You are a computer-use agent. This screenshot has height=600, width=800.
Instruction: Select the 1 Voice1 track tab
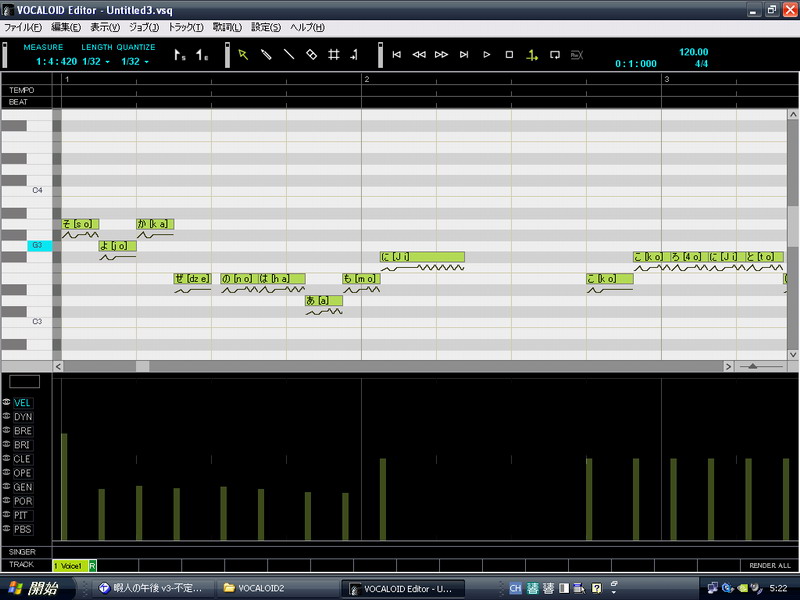(x=70, y=566)
